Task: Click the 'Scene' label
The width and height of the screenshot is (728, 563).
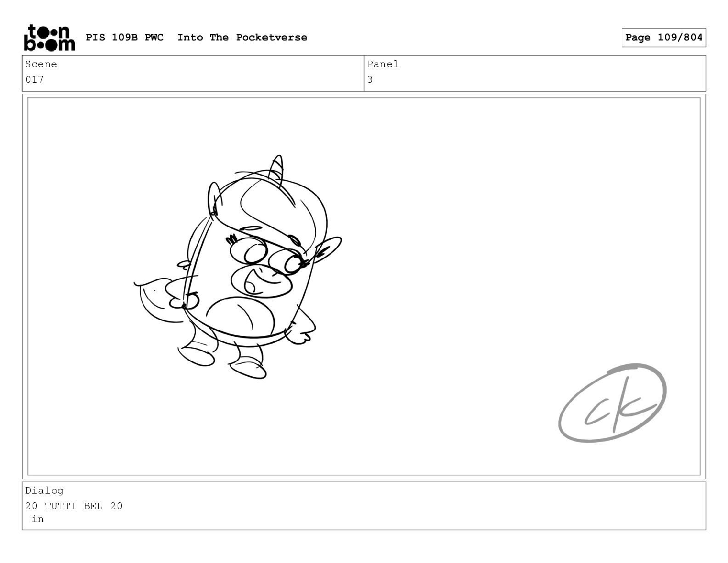Action: point(41,64)
